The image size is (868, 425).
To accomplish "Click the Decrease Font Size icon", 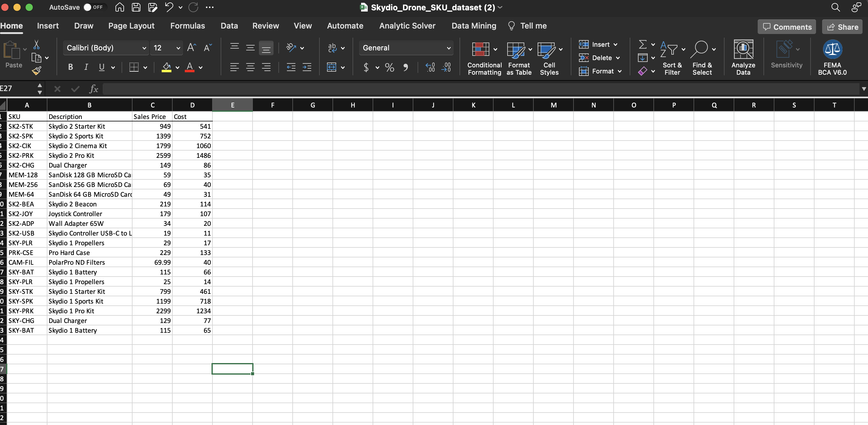I will tap(208, 48).
